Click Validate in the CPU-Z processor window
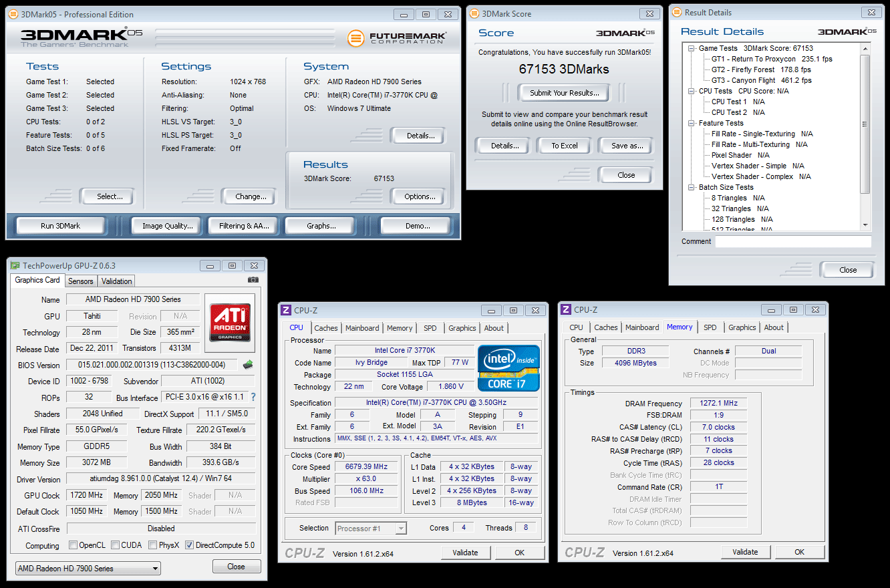Viewport: 890px width, 588px height. click(x=465, y=553)
